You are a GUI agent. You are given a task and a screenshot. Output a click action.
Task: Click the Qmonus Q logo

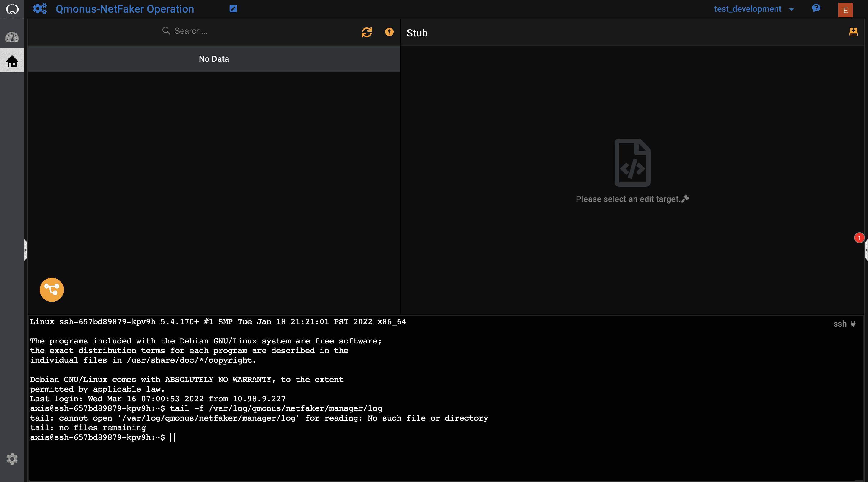[x=12, y=9]
